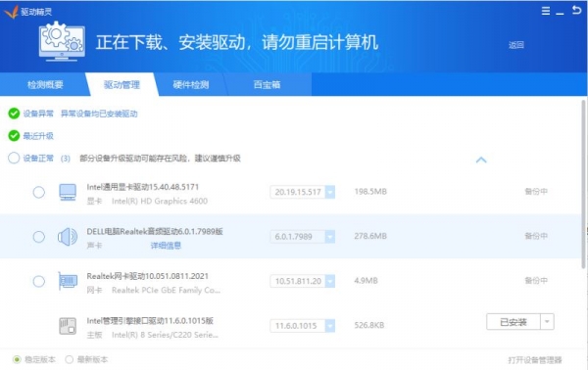
Task: Click the monitor with gears header icon
Action: pyautogui.click(x=62, y=41)
